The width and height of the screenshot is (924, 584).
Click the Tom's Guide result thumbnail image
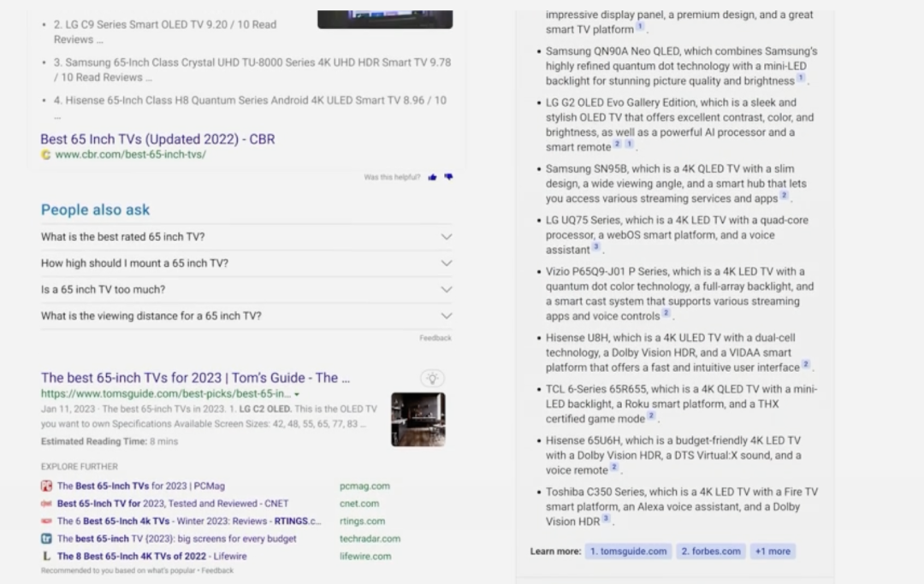coord(418,419)
